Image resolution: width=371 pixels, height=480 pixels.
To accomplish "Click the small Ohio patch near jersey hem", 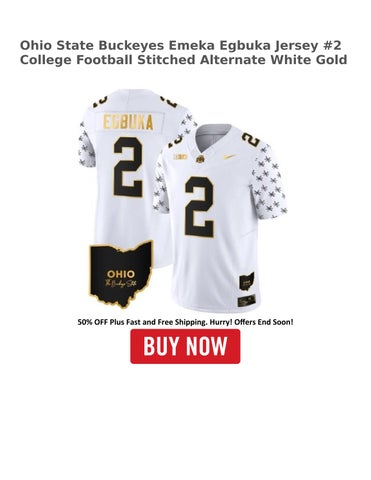I will (x=246, y=281).
